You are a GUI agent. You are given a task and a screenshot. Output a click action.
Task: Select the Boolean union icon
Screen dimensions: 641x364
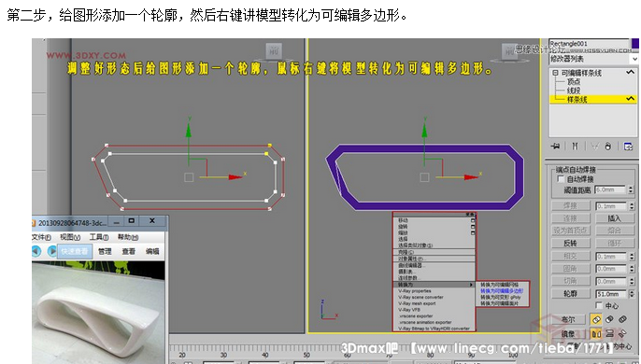[596, 319]
